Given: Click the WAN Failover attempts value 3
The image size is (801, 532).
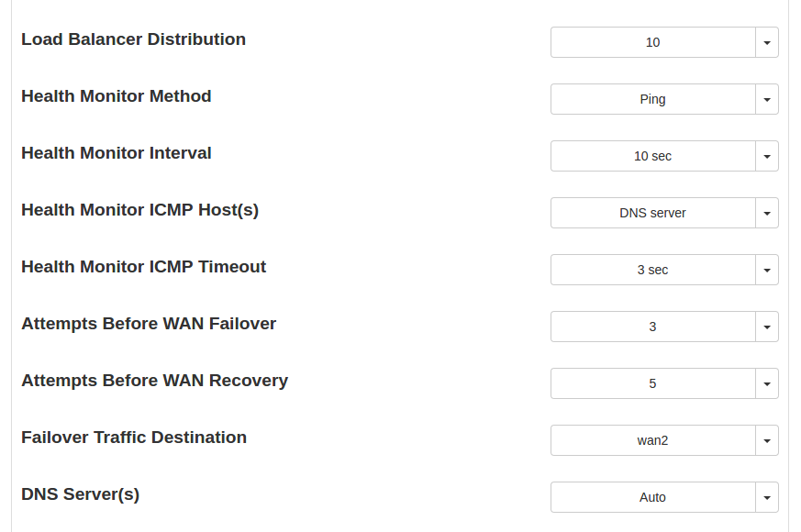Looking at the screenshot, I should pos(652,327).
